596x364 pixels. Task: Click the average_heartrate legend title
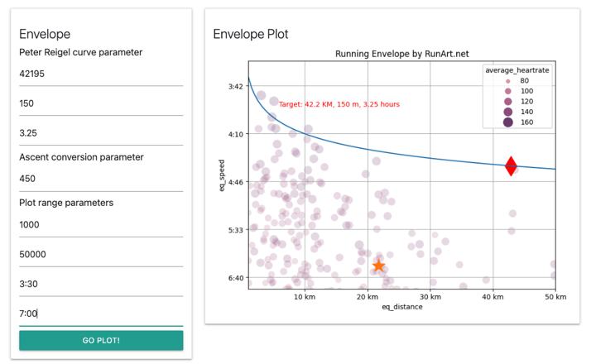pyautogui.click(x=517, y=70)
